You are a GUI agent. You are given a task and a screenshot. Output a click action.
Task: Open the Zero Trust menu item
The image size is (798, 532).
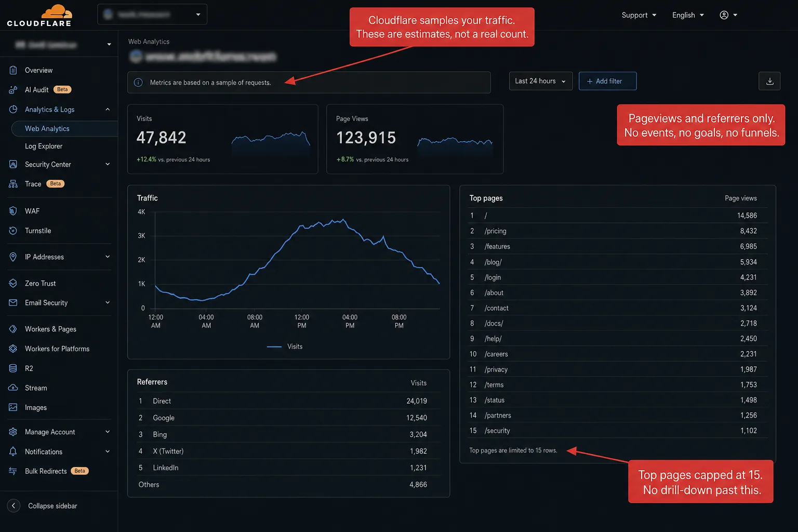tap(40, 283)
